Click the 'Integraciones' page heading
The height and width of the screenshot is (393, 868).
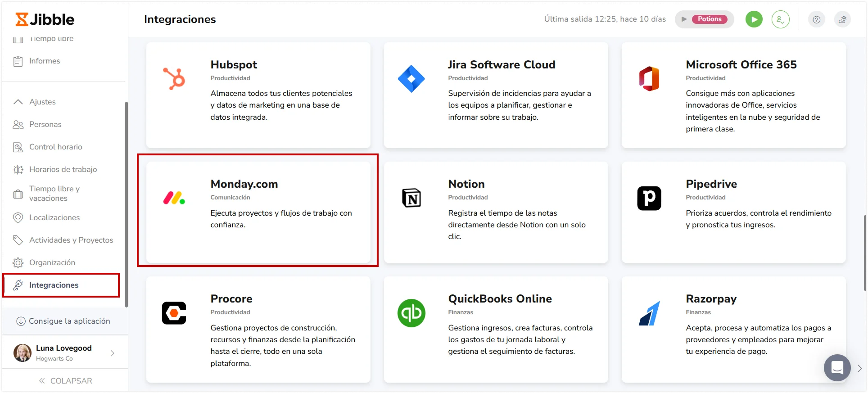pyautogui.click(x=180, y=19)
